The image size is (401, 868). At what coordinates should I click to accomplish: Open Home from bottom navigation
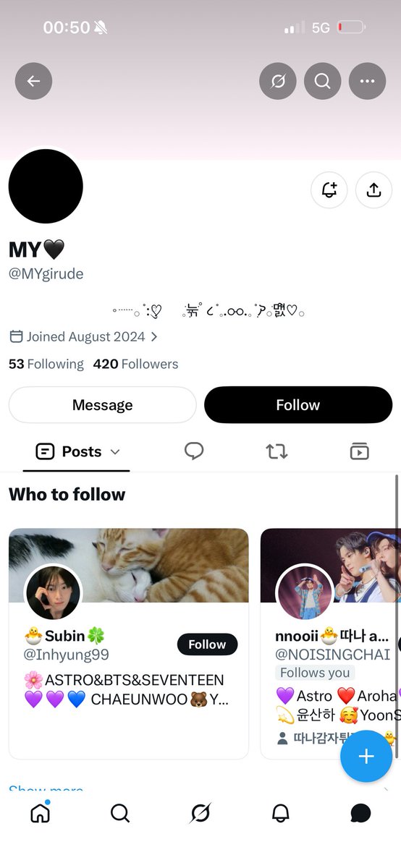tap(40, 813)
